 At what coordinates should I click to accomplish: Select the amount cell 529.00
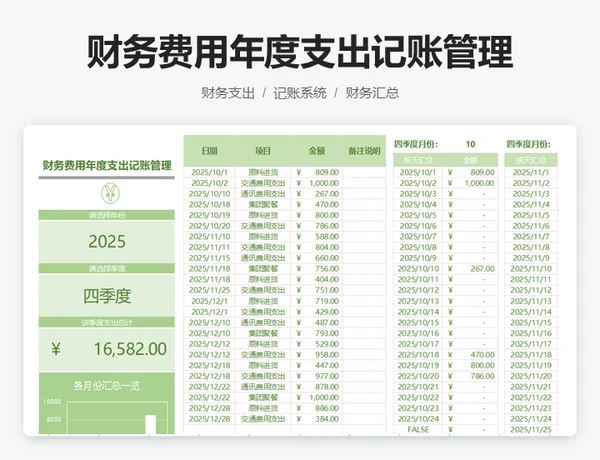(317, 344)
